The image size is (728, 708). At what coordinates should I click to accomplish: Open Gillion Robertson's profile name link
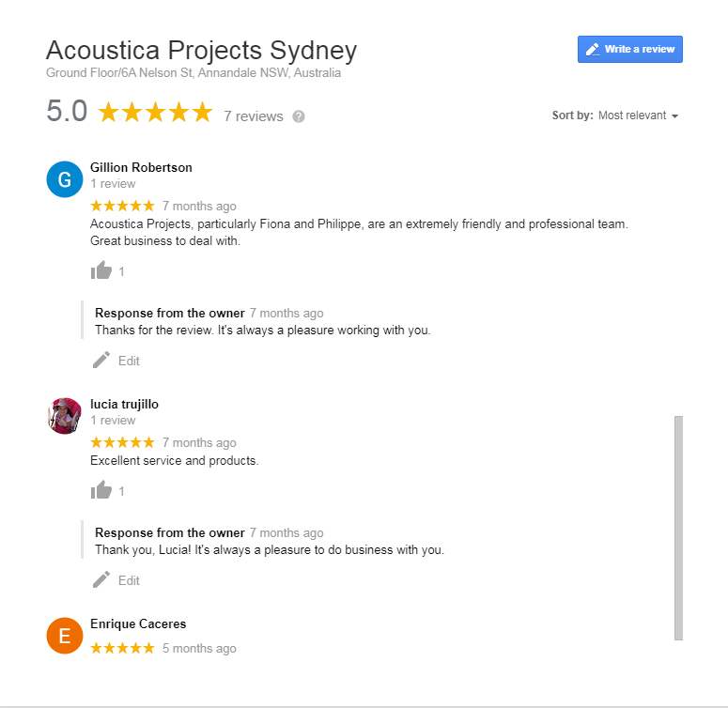coord(141,168)
